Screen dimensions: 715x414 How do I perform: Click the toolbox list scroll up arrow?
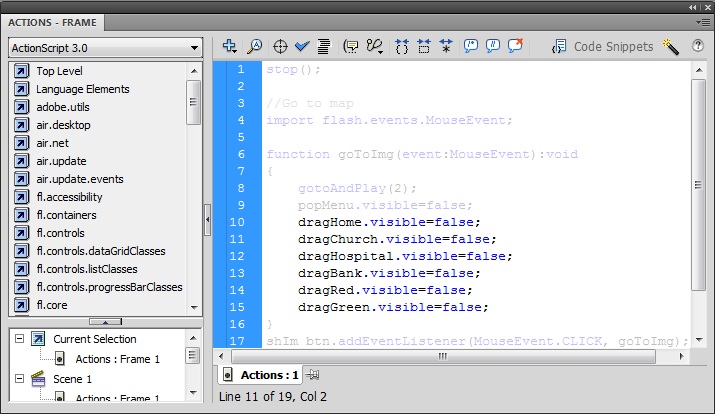[194, 71]
